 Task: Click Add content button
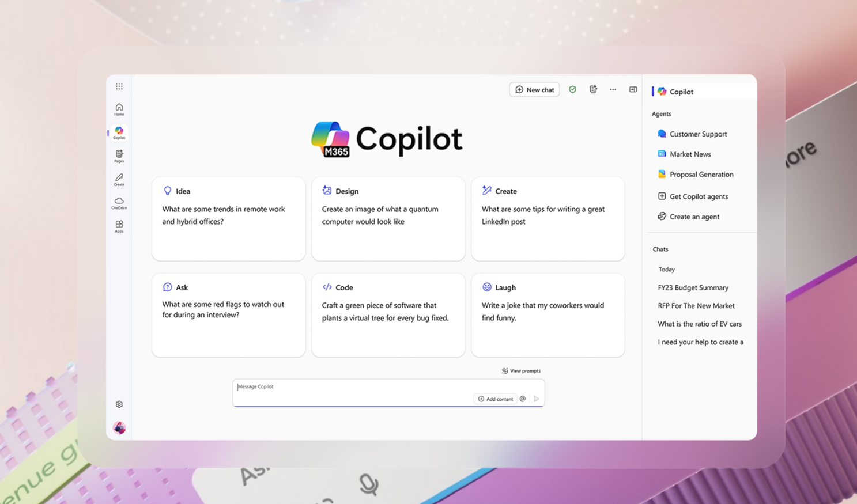tap(495, 399)
